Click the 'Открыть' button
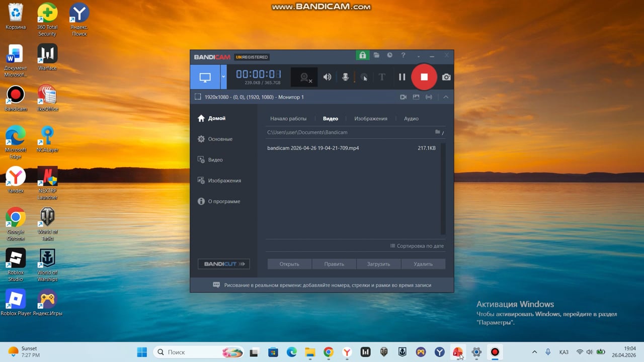The width and height of the screenshot is (644, 362). tap(289, 264)
